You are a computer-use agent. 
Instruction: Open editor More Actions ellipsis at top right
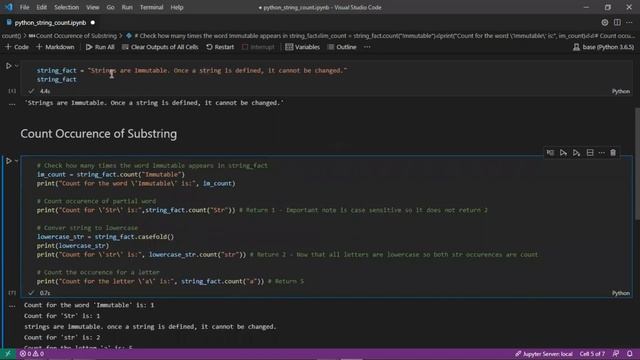[x=629, y=23]
